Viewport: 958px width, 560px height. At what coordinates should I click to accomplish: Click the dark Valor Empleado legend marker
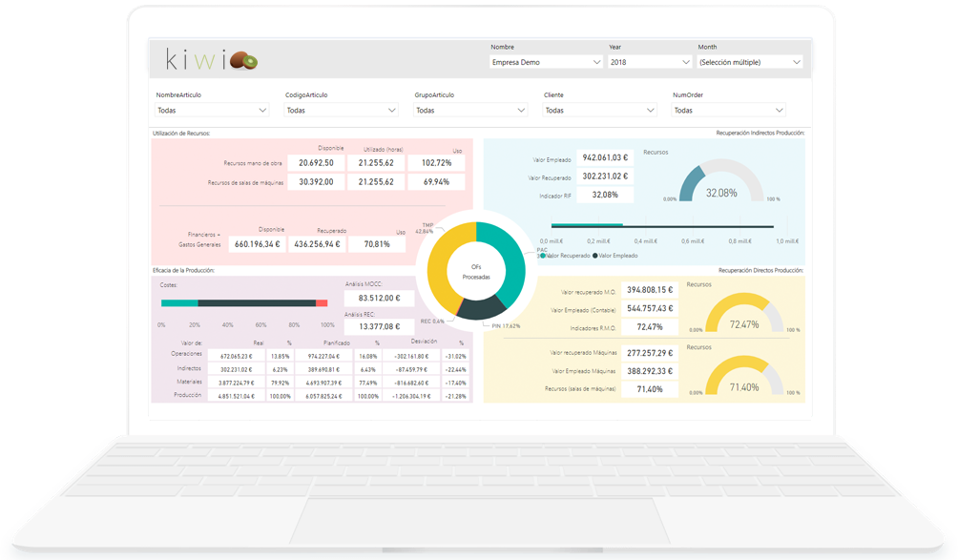tap(595, 256)
